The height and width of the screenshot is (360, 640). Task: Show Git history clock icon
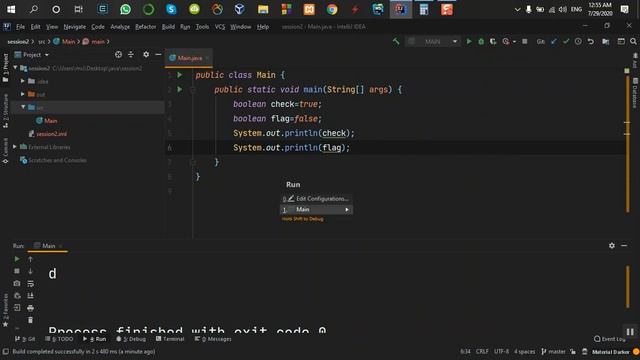point(578,42)
